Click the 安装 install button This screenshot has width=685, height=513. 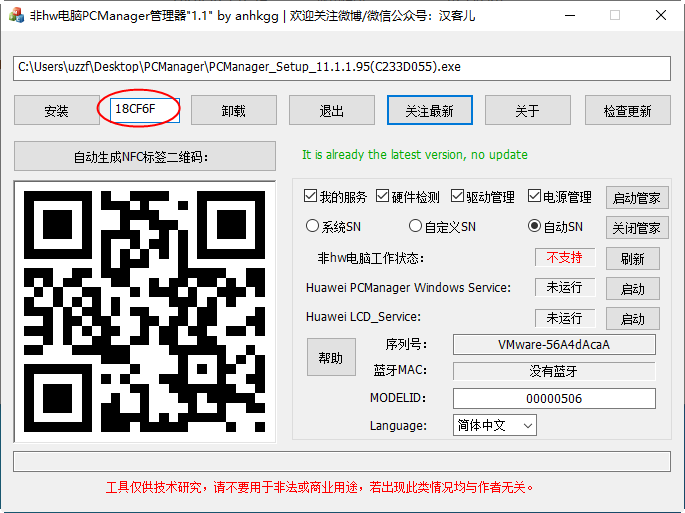click(x=56, y=110)
